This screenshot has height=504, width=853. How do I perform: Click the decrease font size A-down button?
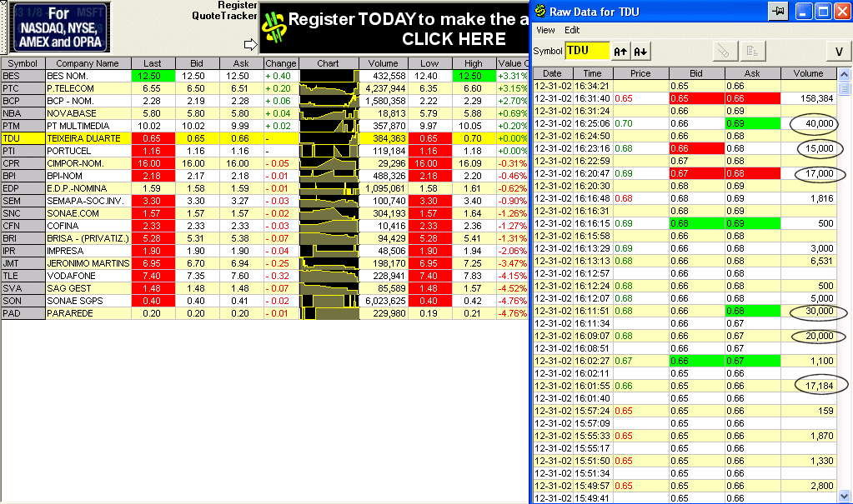pos(640,52)
